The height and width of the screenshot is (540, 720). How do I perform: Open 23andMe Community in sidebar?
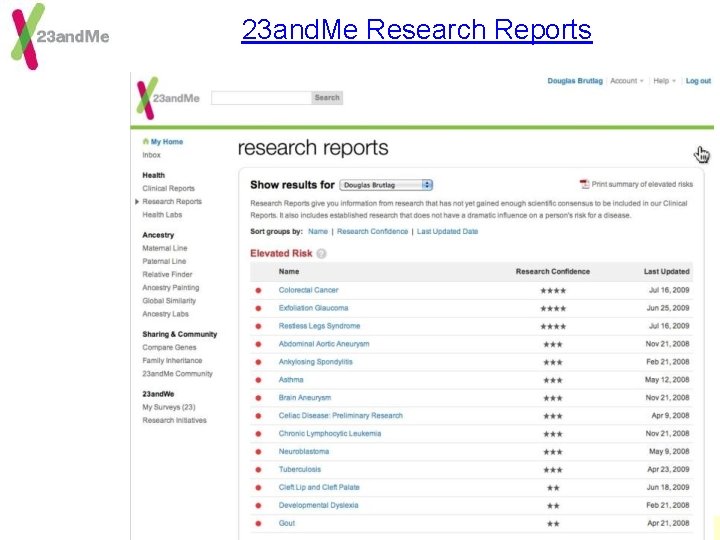point(177,374)
